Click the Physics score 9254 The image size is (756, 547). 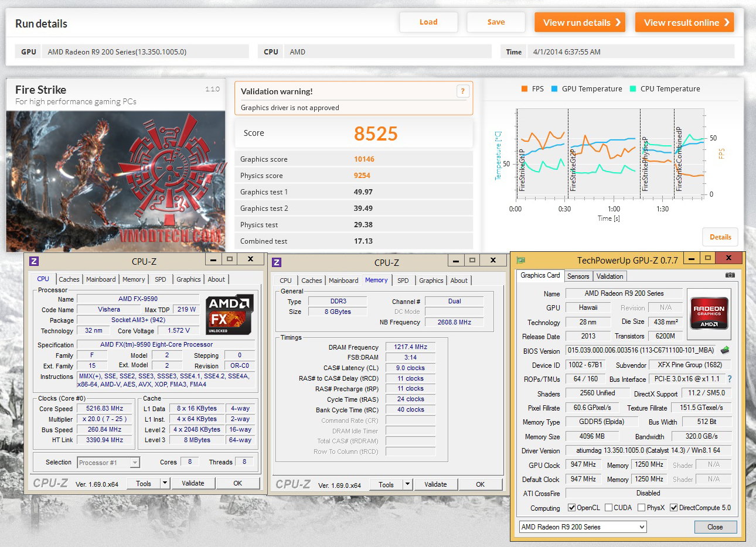coord(362,175)
